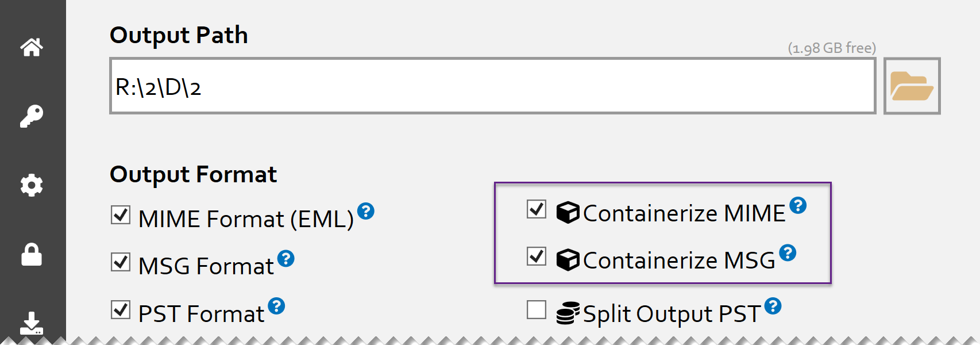Click the key icon in sidebar
Viewport: 980px width, 345px height.
click(x=32, y=116)
